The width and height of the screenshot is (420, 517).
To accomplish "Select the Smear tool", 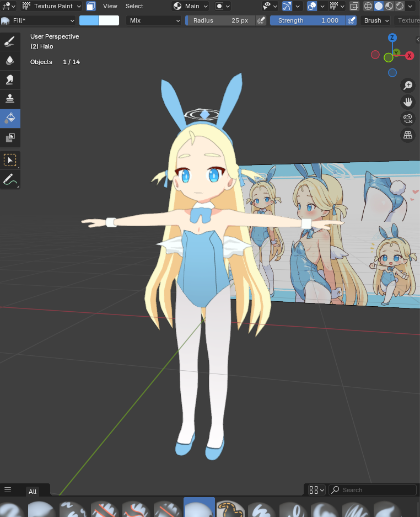I will coord(10,80).
